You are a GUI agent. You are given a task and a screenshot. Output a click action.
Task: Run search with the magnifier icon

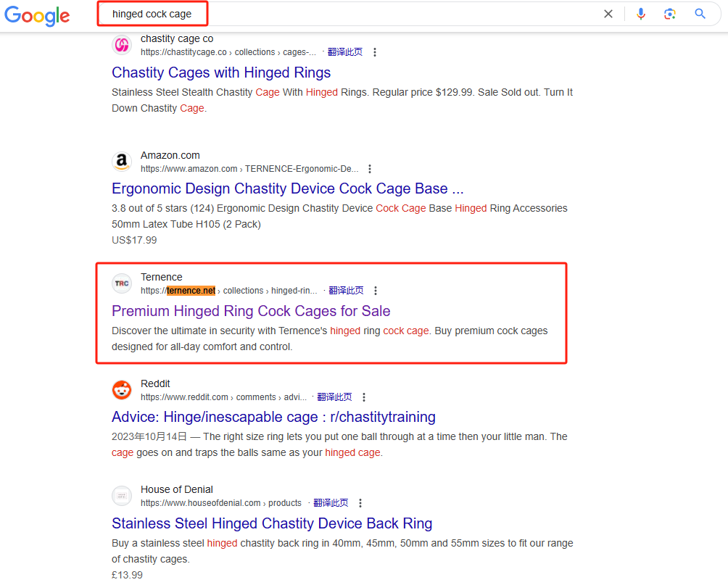coord(700,14)
